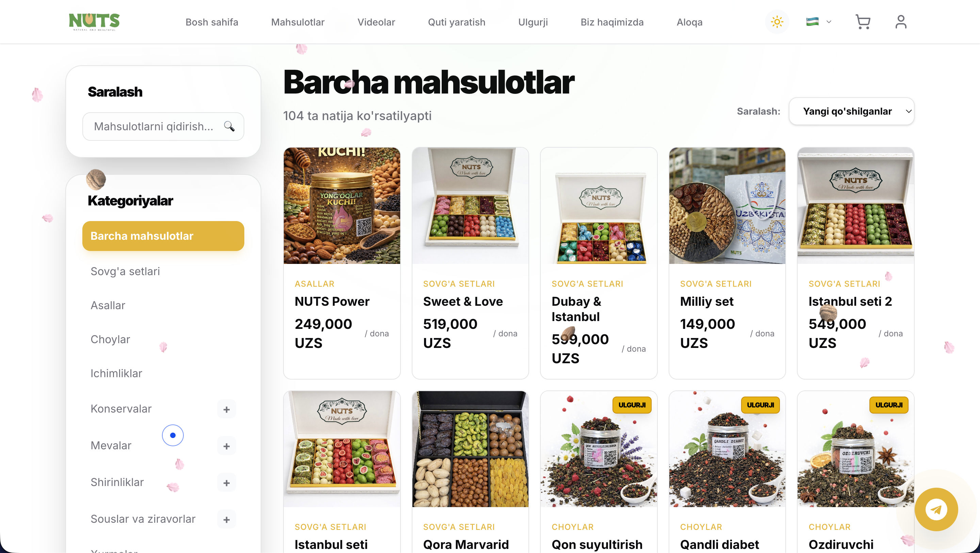Toggle the light/dark theme sun icon

777,22
